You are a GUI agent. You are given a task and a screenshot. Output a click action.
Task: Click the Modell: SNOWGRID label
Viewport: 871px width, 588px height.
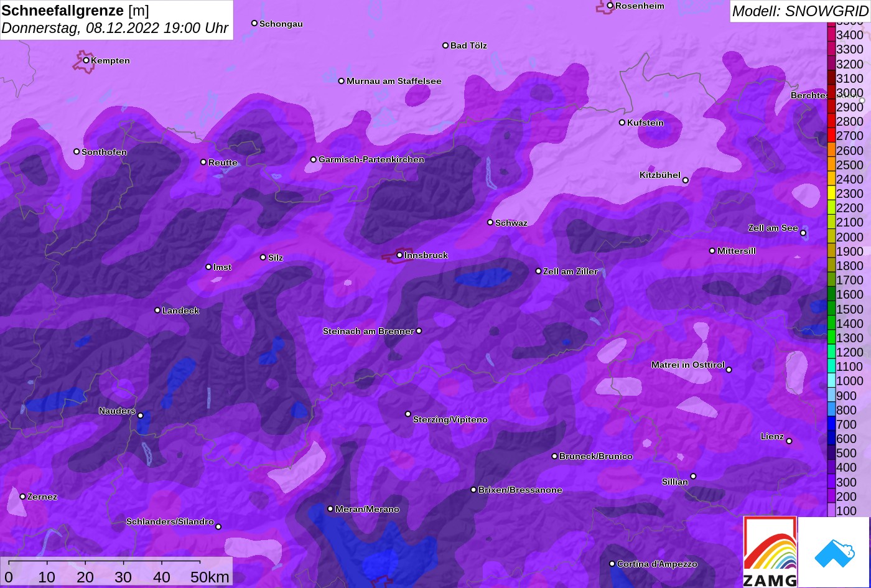pyautogui.click(x=799, y=11)
